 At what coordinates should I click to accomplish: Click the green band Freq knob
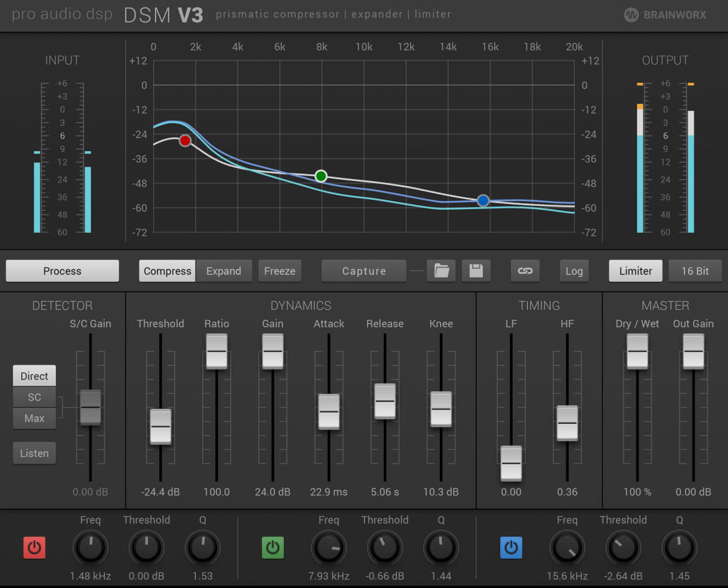pyautogui.click(x=329, y=548)
